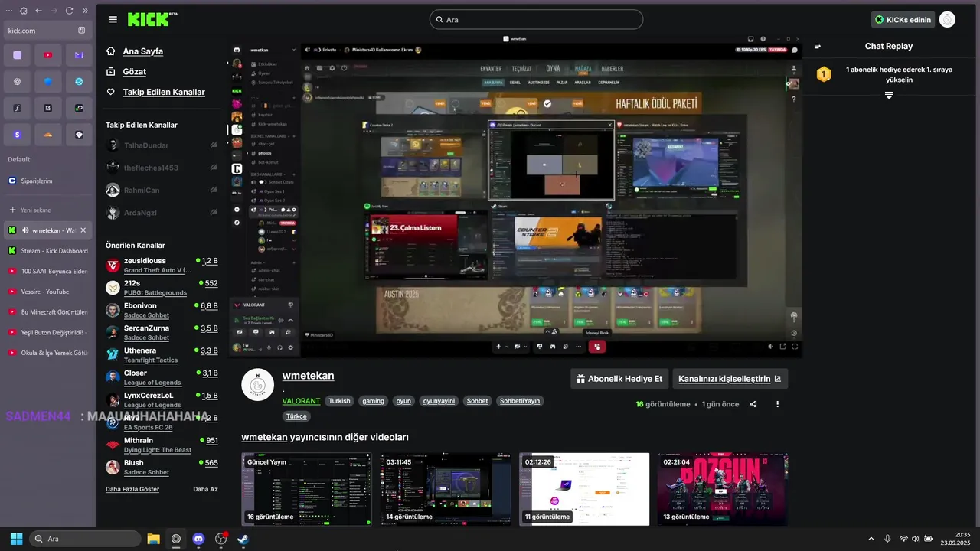Close the wmetekan browser tab
Screen dimensions: 980x551
click(x=83, y=230)
